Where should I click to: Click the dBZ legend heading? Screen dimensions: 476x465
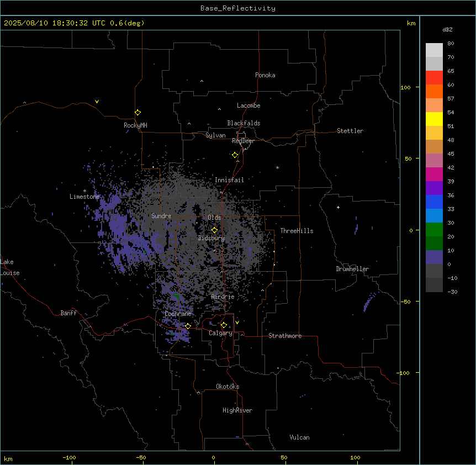[x=447, y=29]
